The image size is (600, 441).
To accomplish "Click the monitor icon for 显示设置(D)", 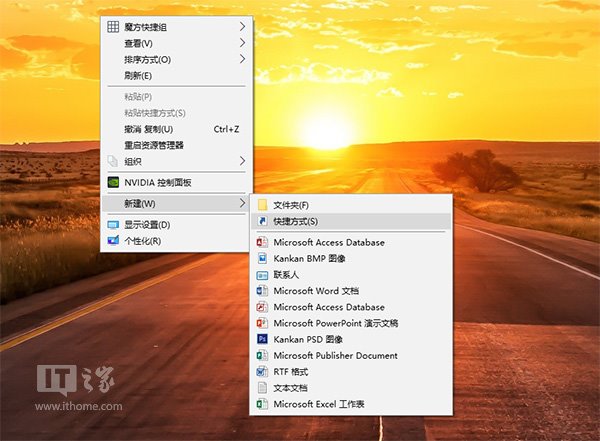I will (x=113, y=225).
